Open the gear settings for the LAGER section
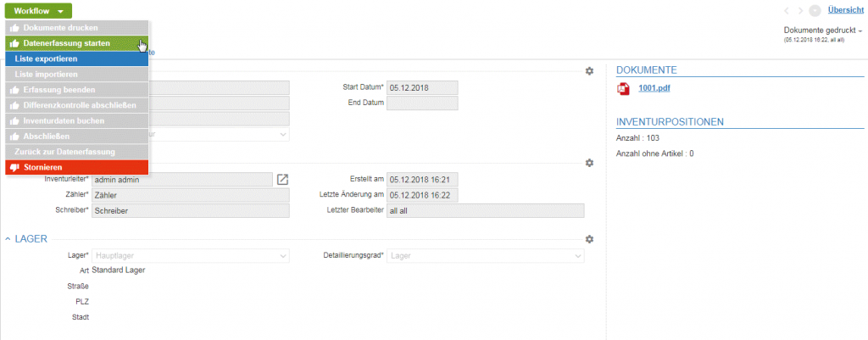Image resolution: width=868 pixels, height=340 pixels. point(590,239)
